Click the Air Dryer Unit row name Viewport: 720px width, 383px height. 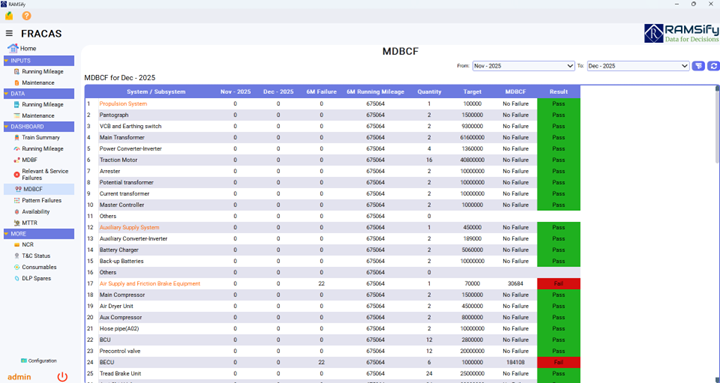pos(117,306)
